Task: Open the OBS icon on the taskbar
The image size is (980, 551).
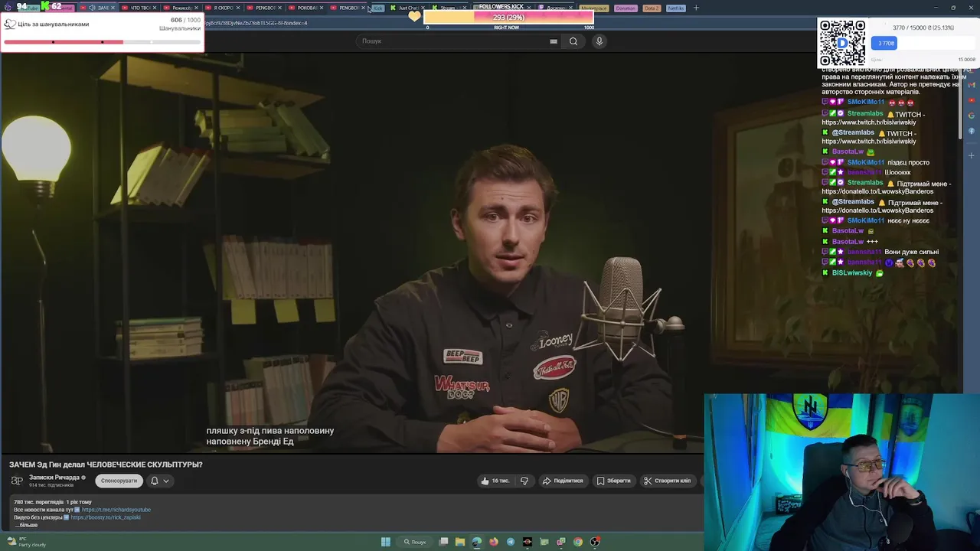Action: point(595,542)
